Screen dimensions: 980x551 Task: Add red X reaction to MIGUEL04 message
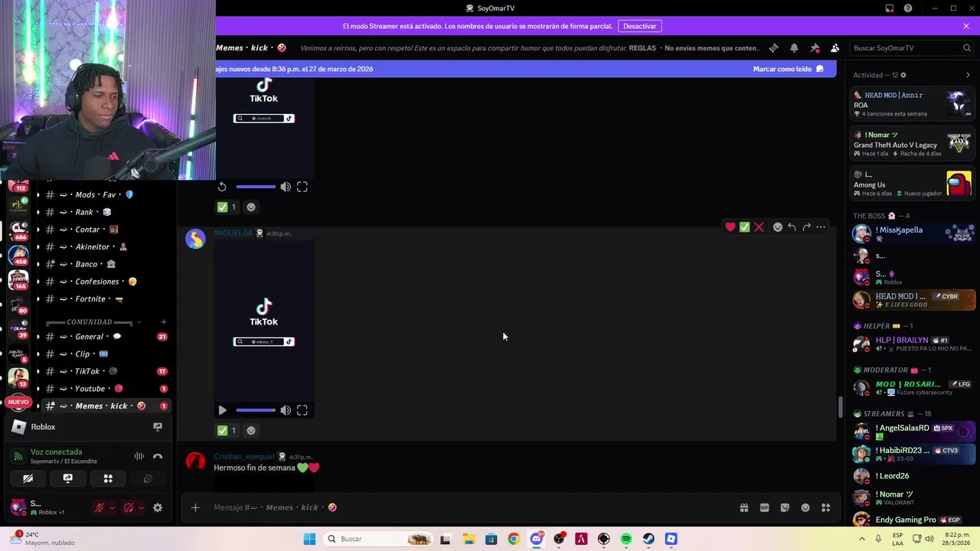[x=759, y=227]
